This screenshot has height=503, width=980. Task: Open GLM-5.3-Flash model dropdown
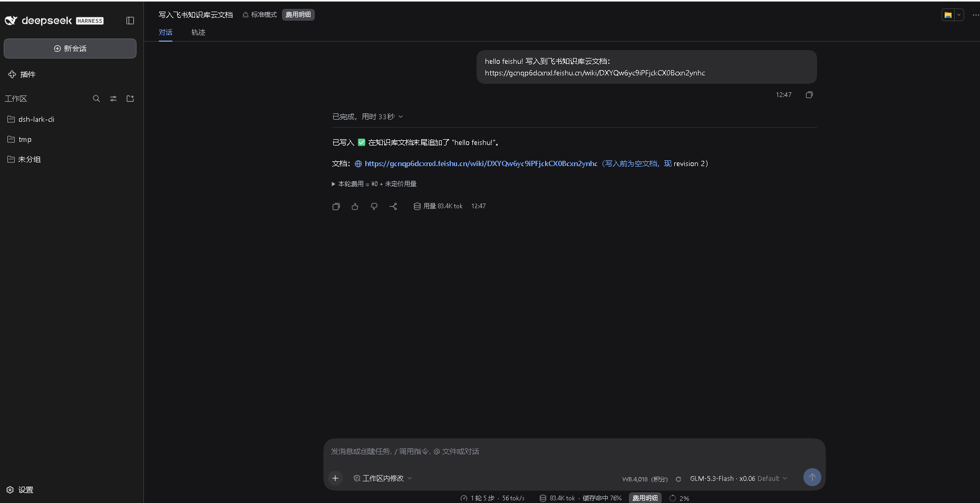click(x=739, y=479)
